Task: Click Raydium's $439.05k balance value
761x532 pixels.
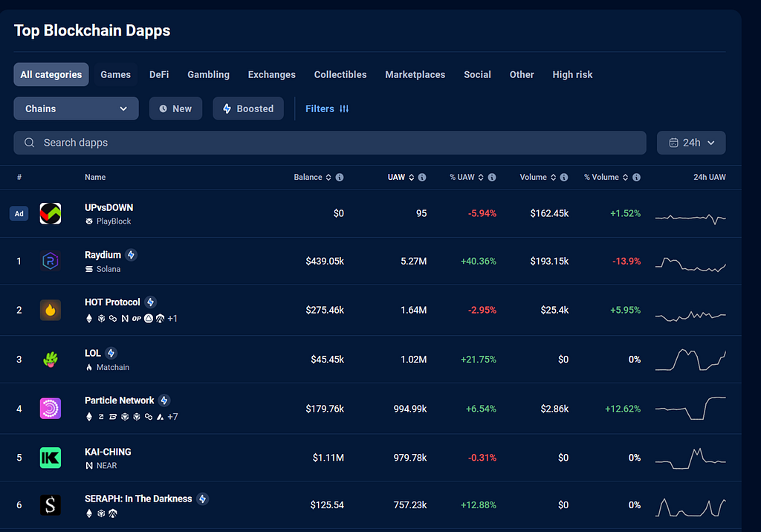Action: (325, 261)
